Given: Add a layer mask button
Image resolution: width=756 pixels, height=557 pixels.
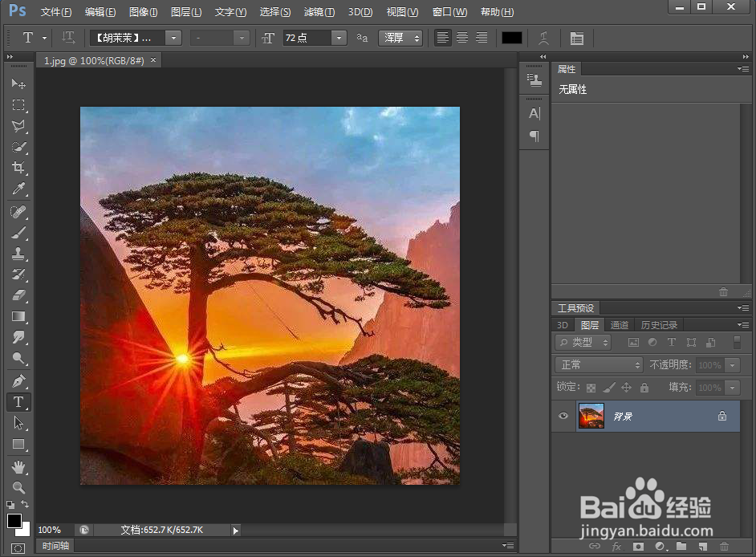Looking at the screenshot, I should (x=638, y=547).
